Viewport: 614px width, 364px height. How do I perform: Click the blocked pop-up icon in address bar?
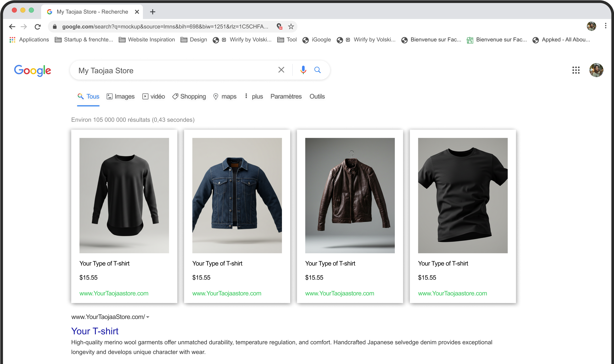(279, 27)
